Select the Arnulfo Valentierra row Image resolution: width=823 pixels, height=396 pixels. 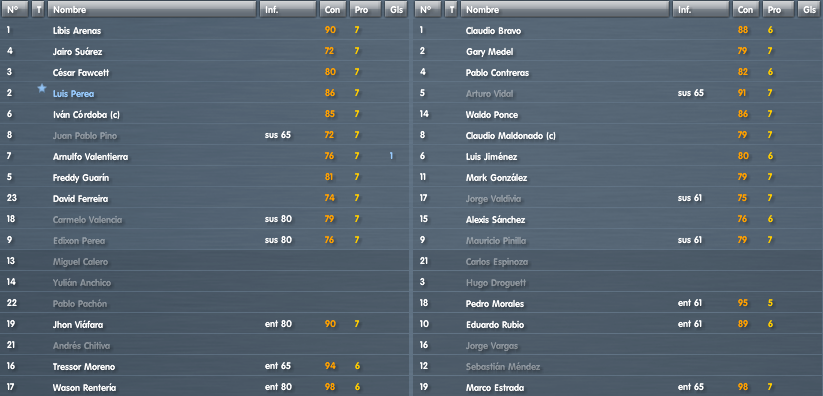(x=204, y=157)
